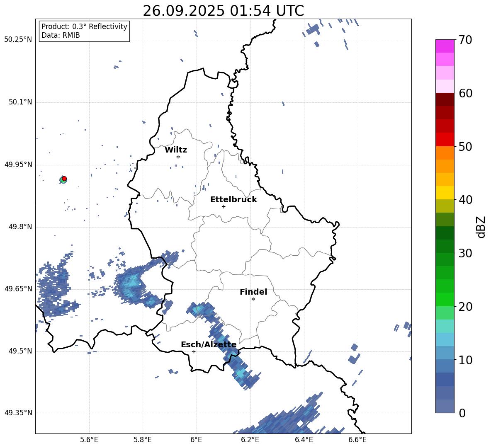Click the Ettelbruck station cross marker
This screenshot has width=491, height=448.
[224, 206]
